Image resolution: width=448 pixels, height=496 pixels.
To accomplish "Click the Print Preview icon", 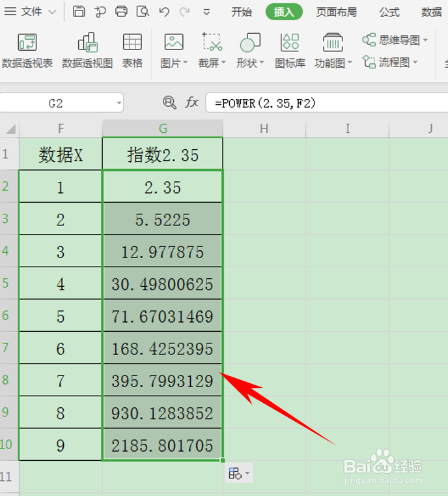I will [x=143, y=12].
